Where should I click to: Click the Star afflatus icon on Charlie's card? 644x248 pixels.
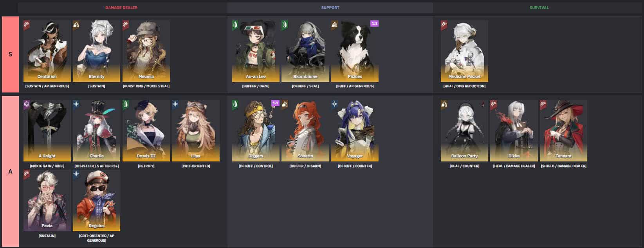(x=76, y=105)
